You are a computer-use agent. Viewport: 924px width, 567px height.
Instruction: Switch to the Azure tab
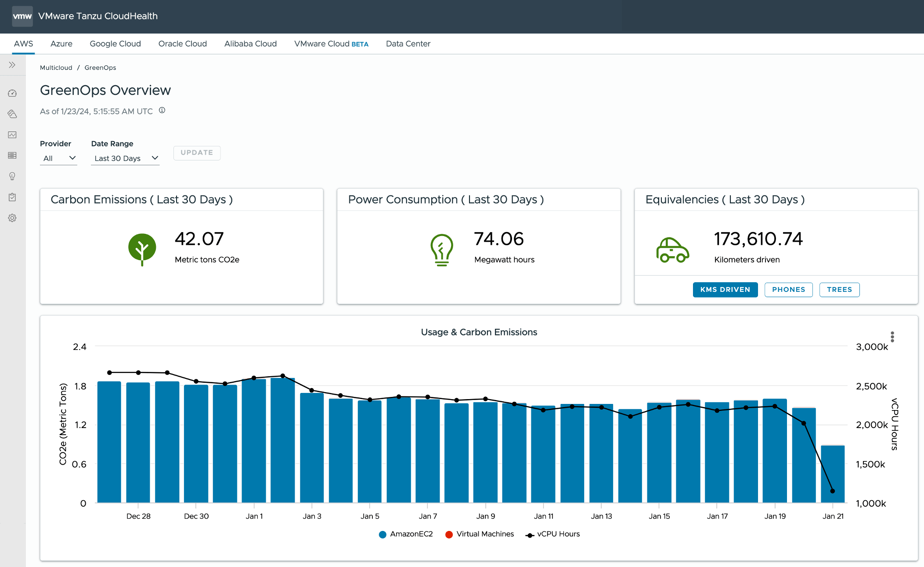(61, 44)
